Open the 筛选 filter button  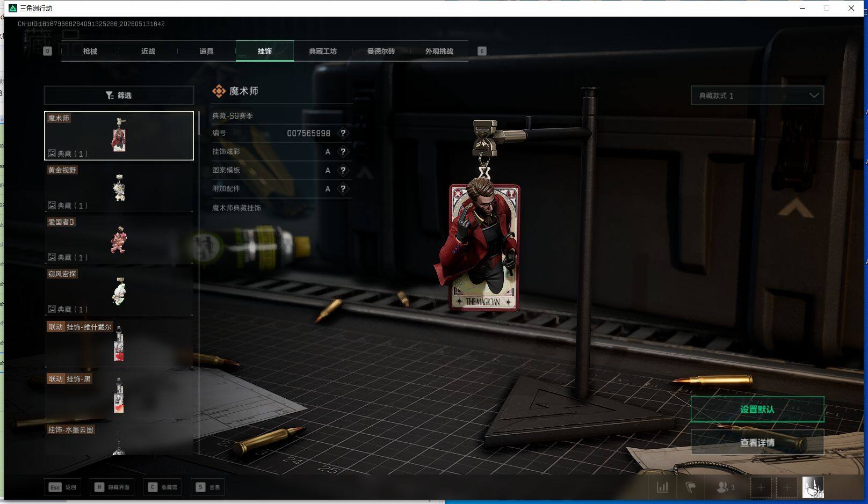[119, 95]
